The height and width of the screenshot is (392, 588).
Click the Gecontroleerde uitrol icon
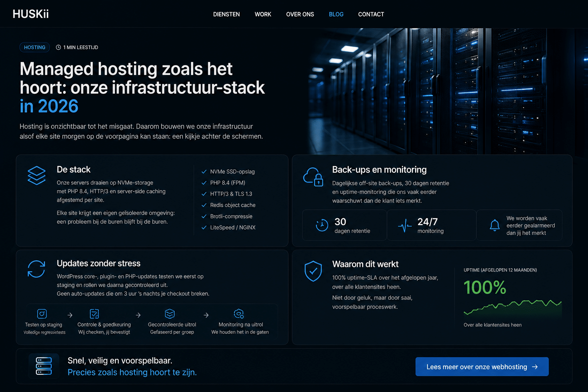170,314
